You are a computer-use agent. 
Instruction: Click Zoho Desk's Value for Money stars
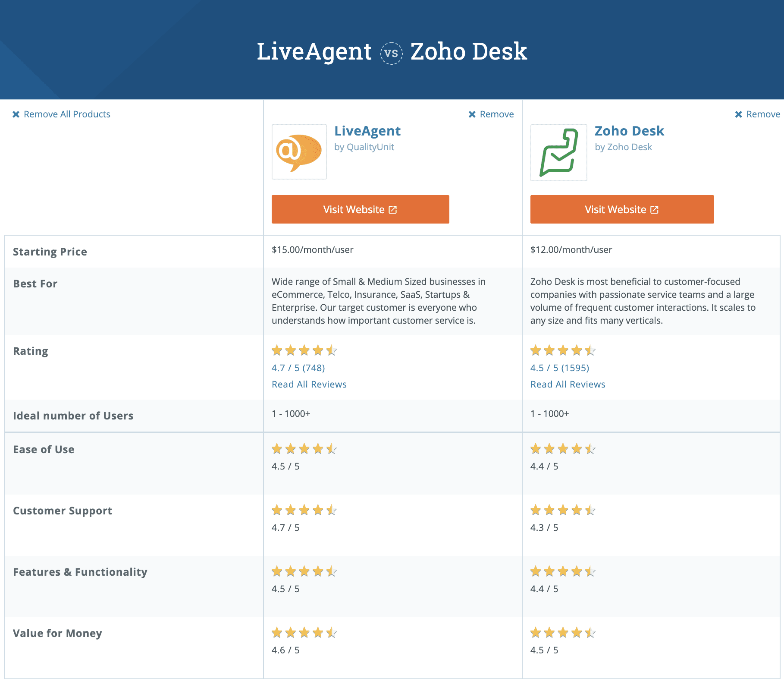pyautogui.click(x=562, y=633)
